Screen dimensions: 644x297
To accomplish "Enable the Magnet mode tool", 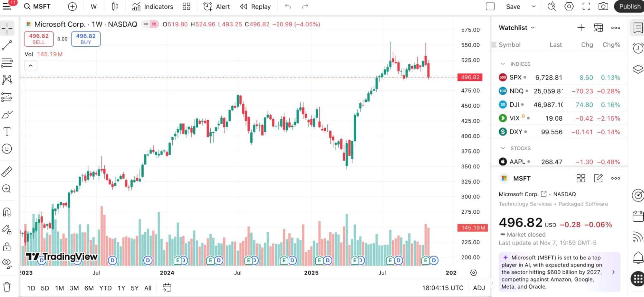I will [x=7, y=212].
